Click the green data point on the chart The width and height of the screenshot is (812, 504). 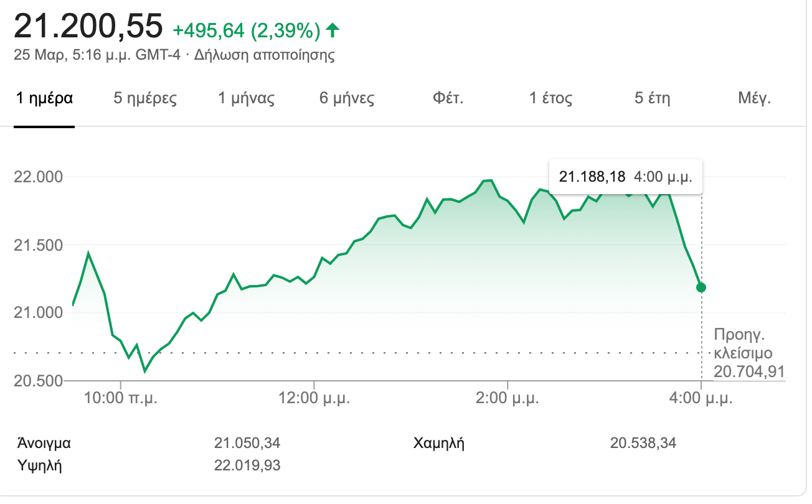(x=702, y=287)
